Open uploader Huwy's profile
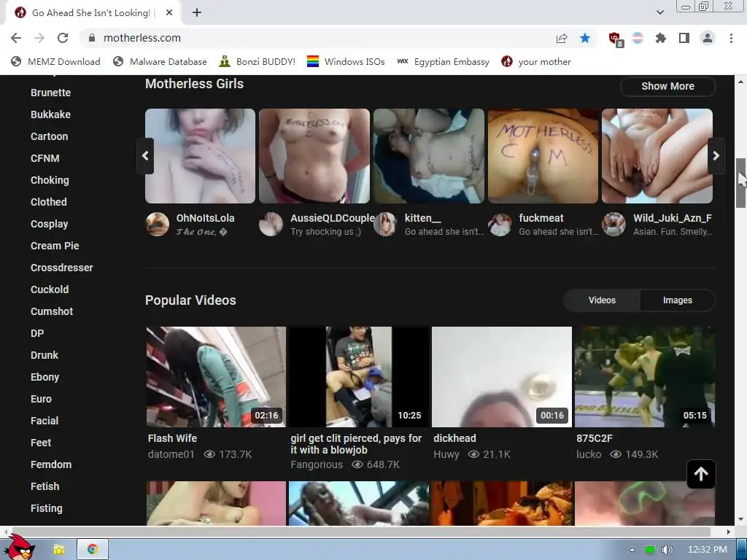747x560 pixels. (446, 454)
